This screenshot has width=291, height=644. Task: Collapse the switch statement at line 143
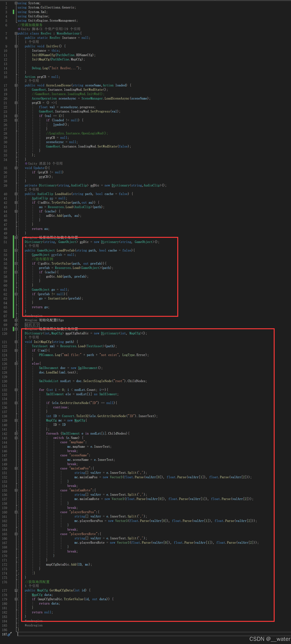[16, 438]
